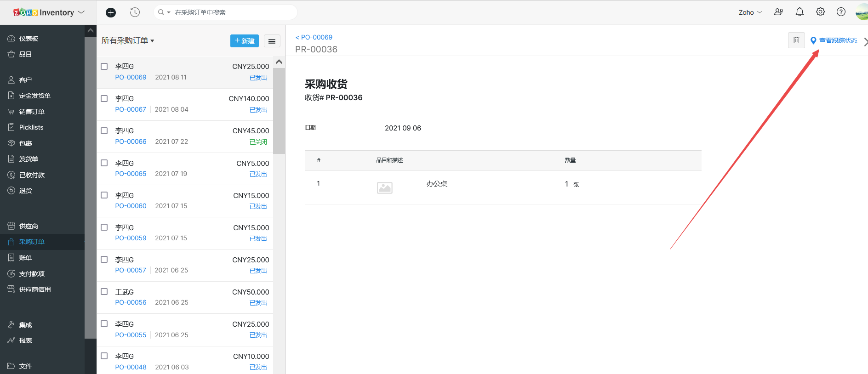Click the hamburger list options icon
Screen dimensions: 868x374
[272, 41]
